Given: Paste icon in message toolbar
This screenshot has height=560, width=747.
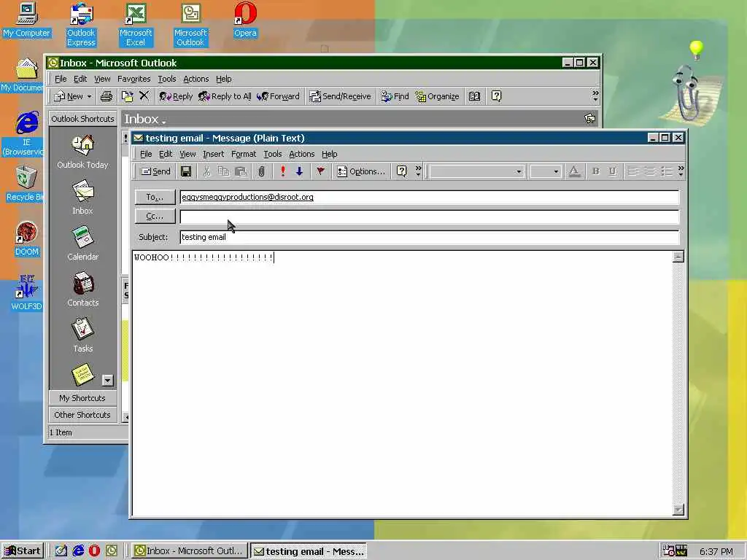Looking at the screenshot, I should (241, 171).
